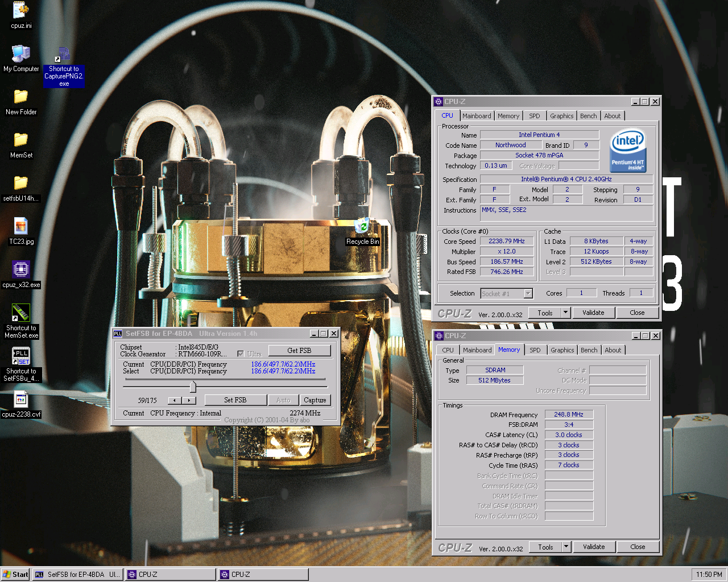The image size is (728, 582).
Task: Open the Socket #1 selection dropdown
Action: [x=528, y=294]
